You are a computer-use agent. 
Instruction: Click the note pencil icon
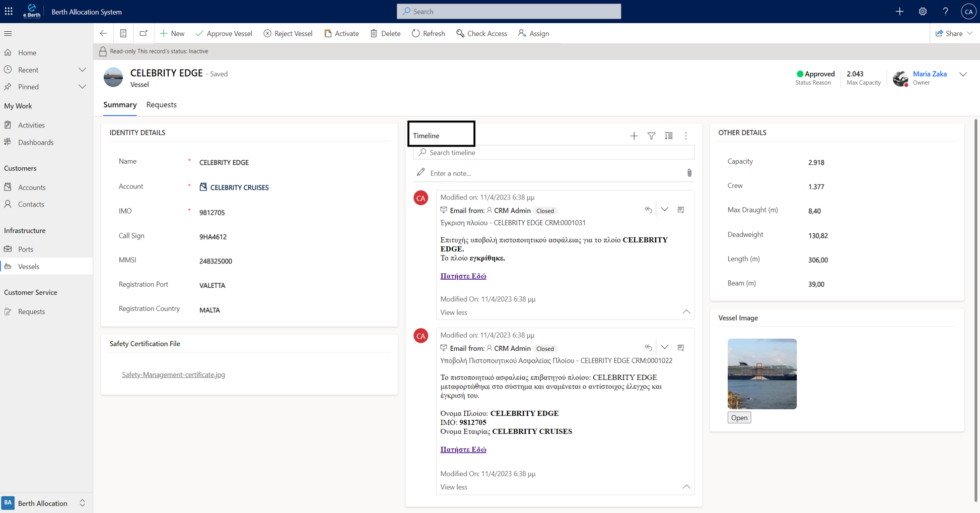[x=421, y=172]
